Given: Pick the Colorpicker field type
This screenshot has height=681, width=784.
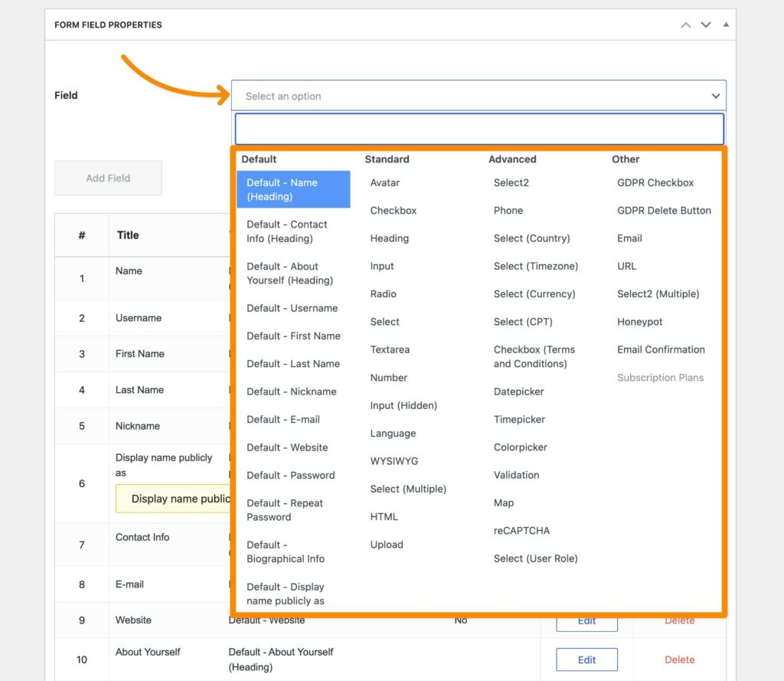Looking at the screenshot, I should pos(520,448).
